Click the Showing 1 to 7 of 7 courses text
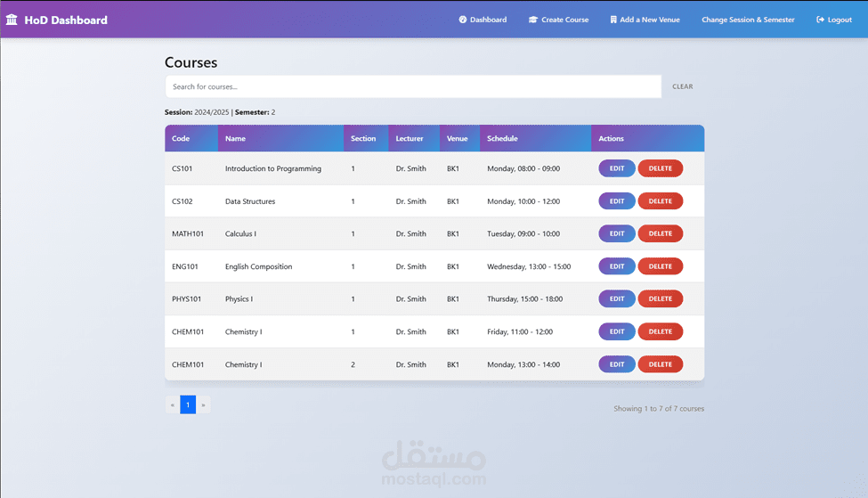The height and width of the screenshot is (498, 868). (659, 408)
